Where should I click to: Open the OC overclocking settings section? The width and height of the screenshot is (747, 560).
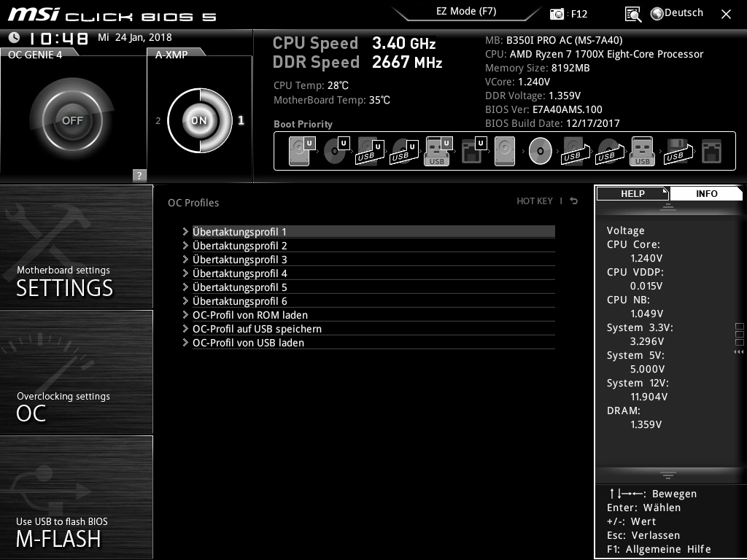tap(76, 372)
